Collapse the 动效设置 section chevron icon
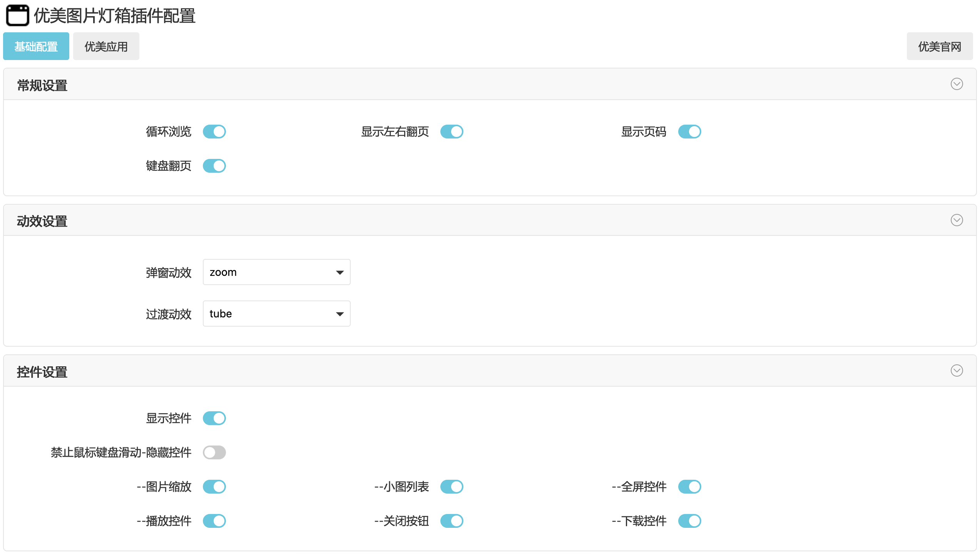 pyautogui.click(x=956, y=220)
